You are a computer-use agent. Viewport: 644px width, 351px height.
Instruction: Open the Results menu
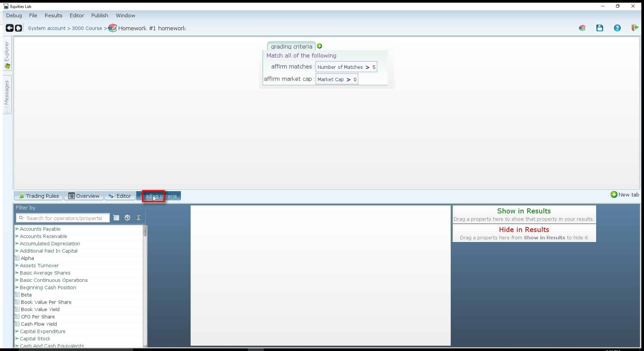pyautogui.click(x=53, y=16)
